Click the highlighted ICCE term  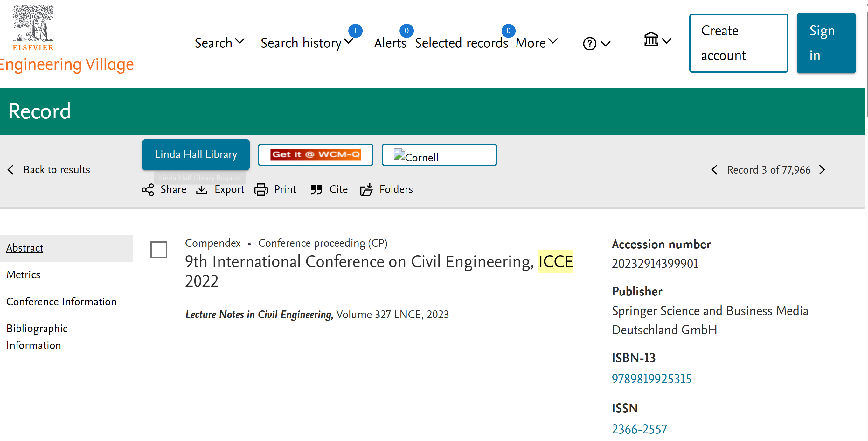coord(556,261)
